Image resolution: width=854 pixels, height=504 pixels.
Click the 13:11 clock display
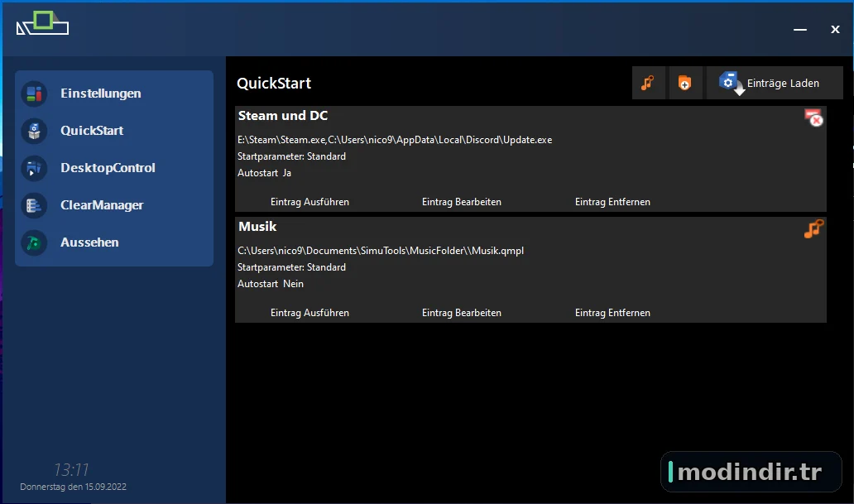71,470
